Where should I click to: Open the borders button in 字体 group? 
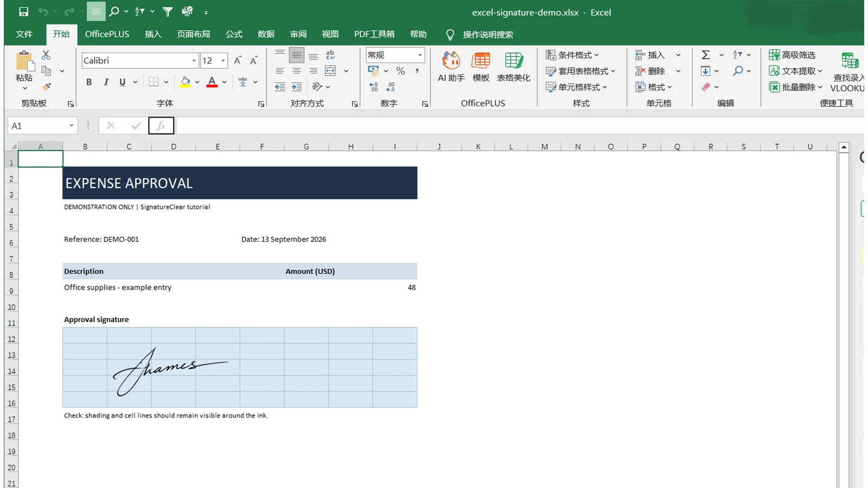[154, 82]
